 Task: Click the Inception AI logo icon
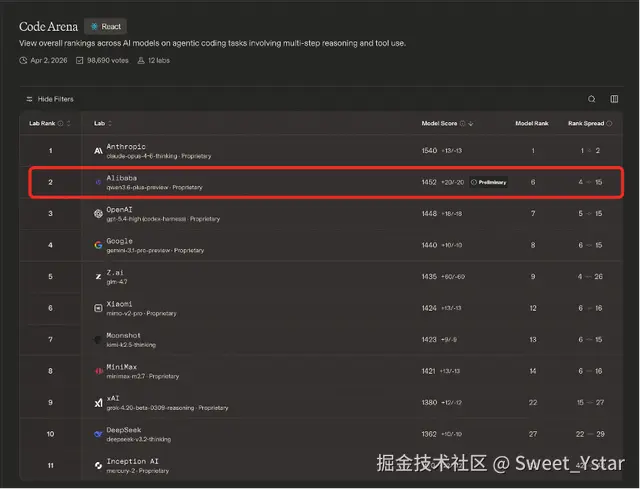98,465
